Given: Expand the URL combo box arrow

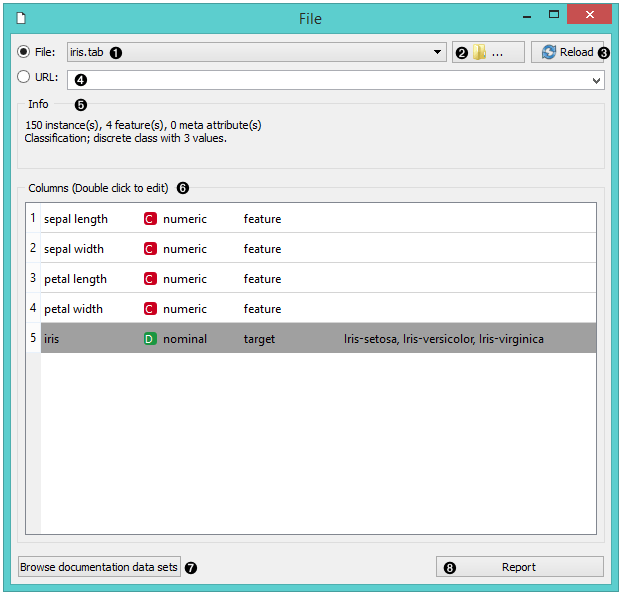Looking at the screenshot, I should click(x=596, y=79).
